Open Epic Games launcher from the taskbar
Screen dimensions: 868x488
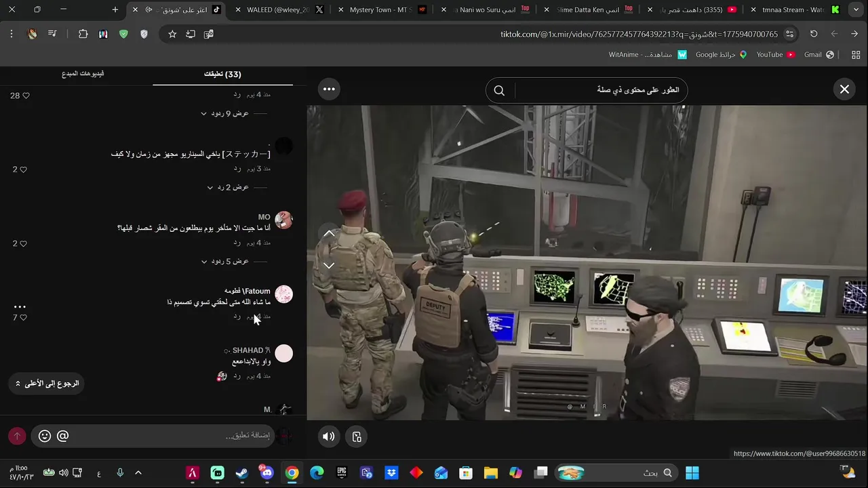click(342, 472)
